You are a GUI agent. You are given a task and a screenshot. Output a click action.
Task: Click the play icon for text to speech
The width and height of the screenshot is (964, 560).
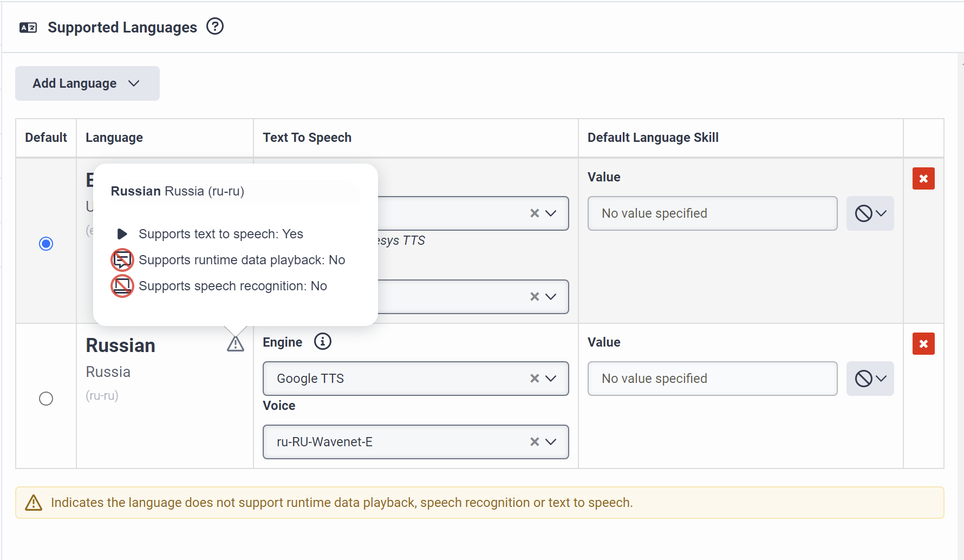coord(122,234)
